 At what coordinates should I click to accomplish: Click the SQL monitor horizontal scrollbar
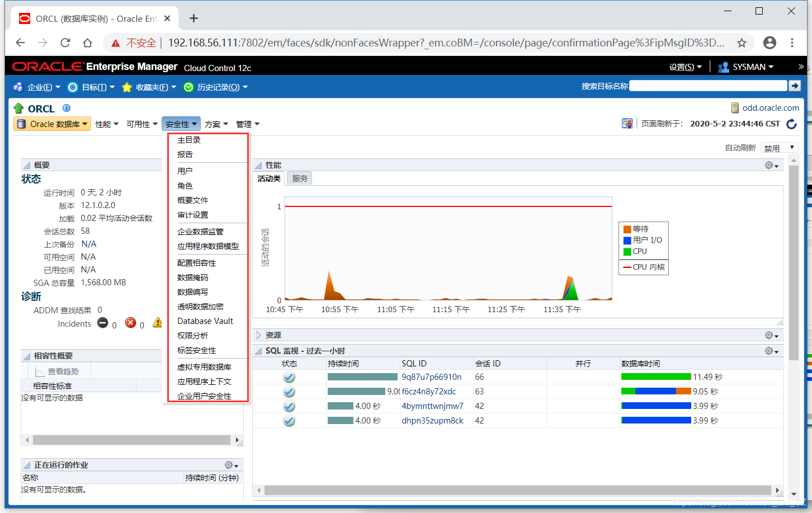517,490
